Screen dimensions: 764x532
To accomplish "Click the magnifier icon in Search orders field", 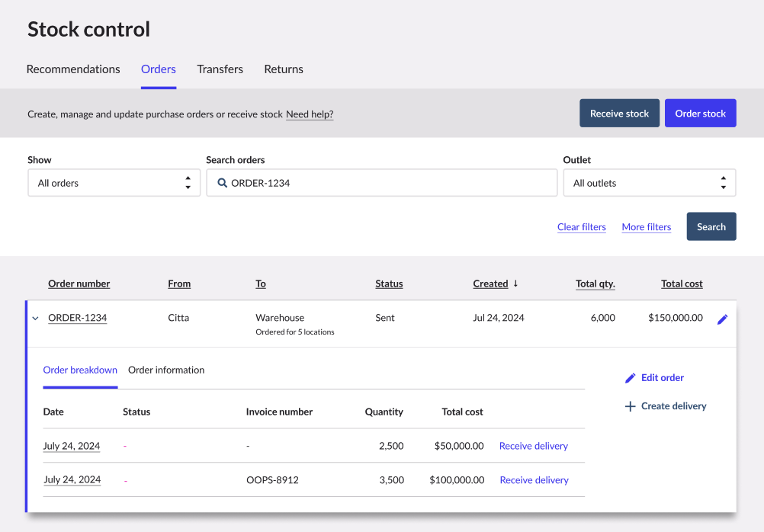I will point(222,183).
